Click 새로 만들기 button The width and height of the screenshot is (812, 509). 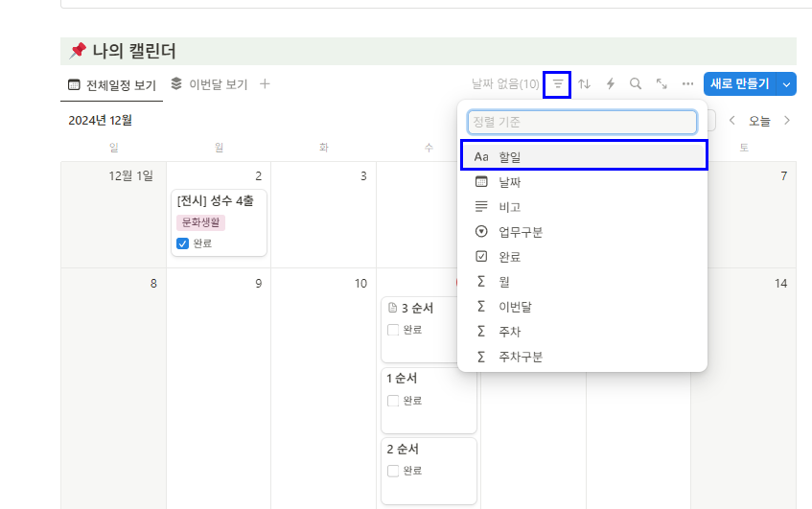[x=739, y=84]
